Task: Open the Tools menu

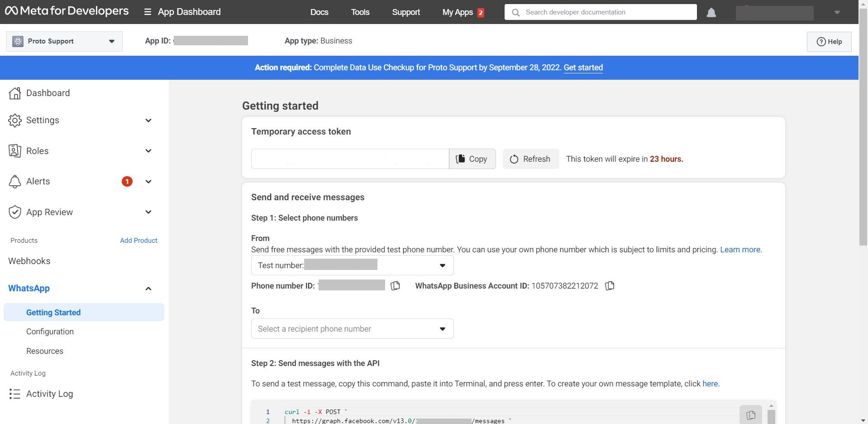Action: click(x=360, y=12)
